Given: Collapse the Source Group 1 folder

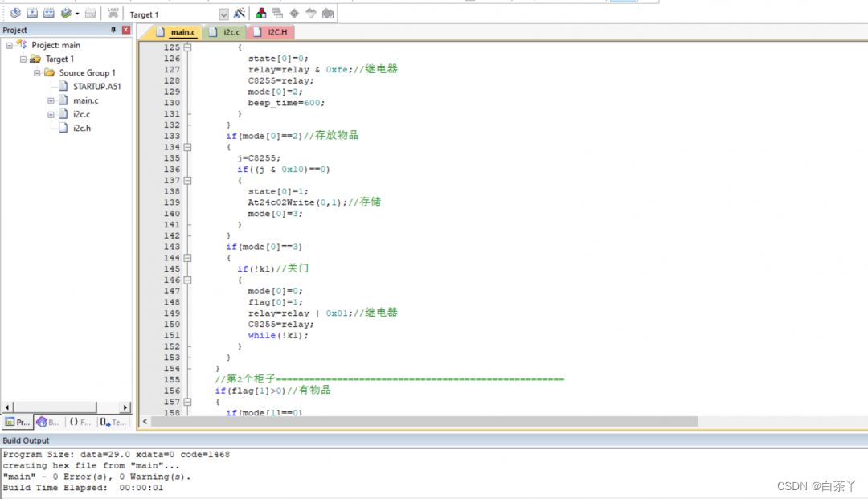Looking at the screenshot, I should click(37, 73).
